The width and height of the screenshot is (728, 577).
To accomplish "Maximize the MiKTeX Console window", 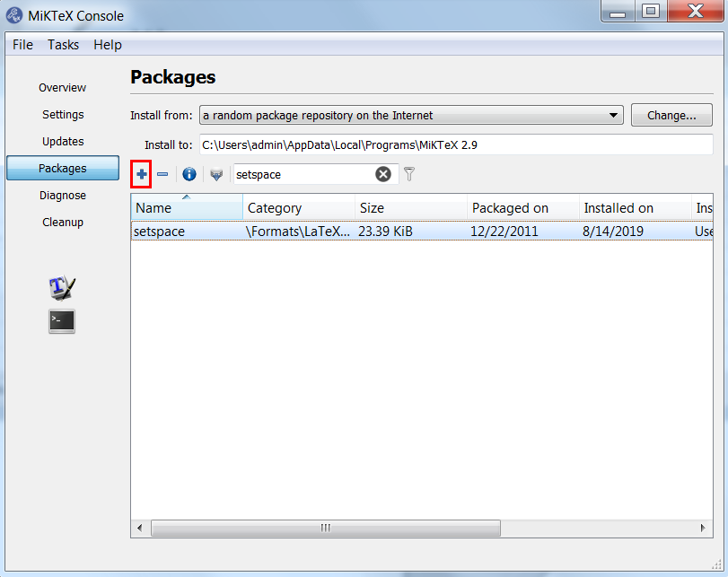I will (x=651, y=11).
